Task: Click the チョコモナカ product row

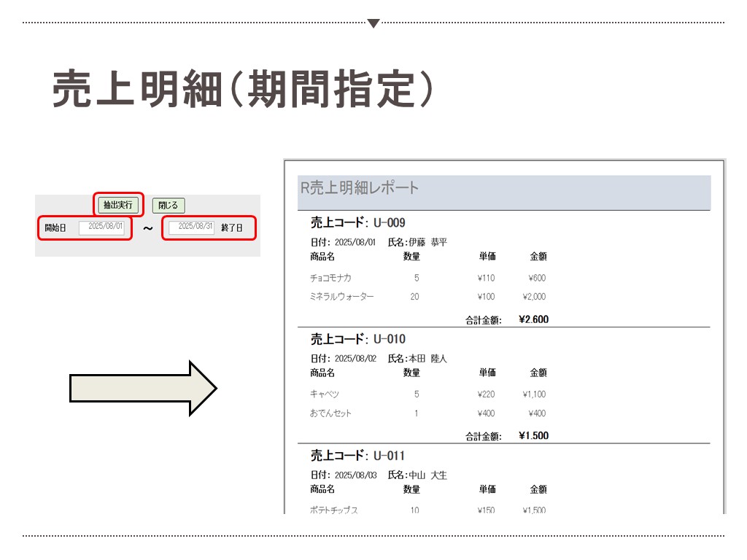Action: [330, 278]
